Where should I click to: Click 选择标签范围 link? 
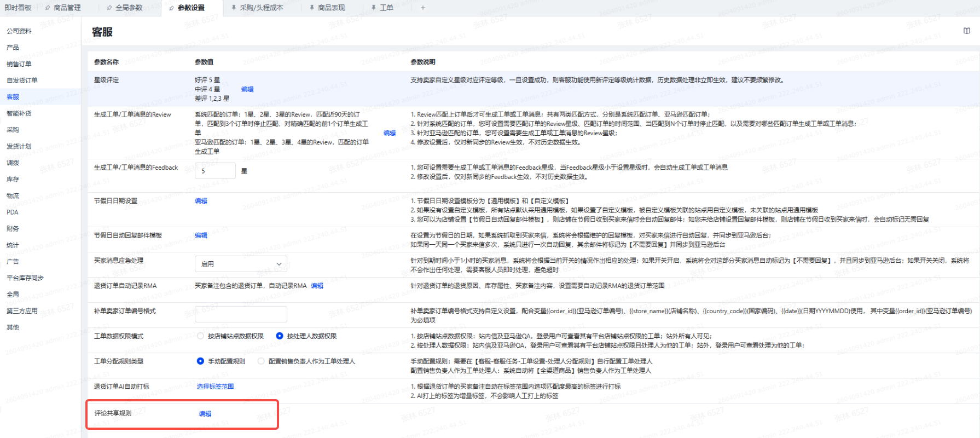(215, 387)
